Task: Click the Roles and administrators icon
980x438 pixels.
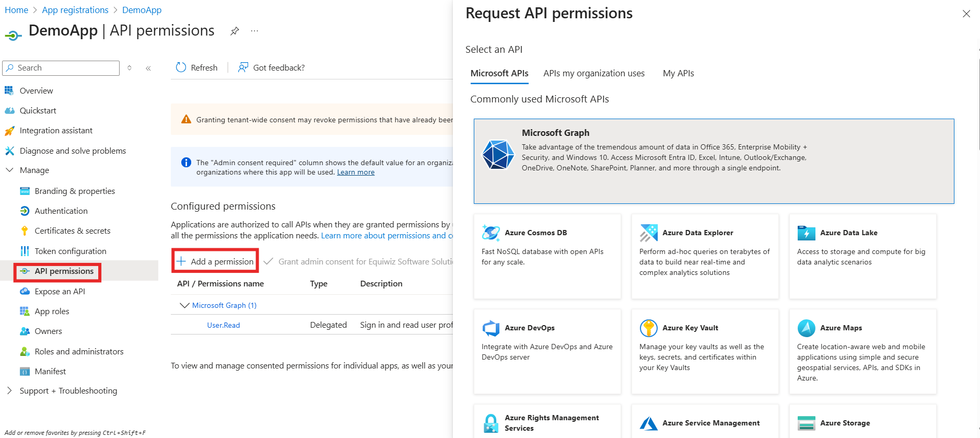Action: (x=25, y=352)
